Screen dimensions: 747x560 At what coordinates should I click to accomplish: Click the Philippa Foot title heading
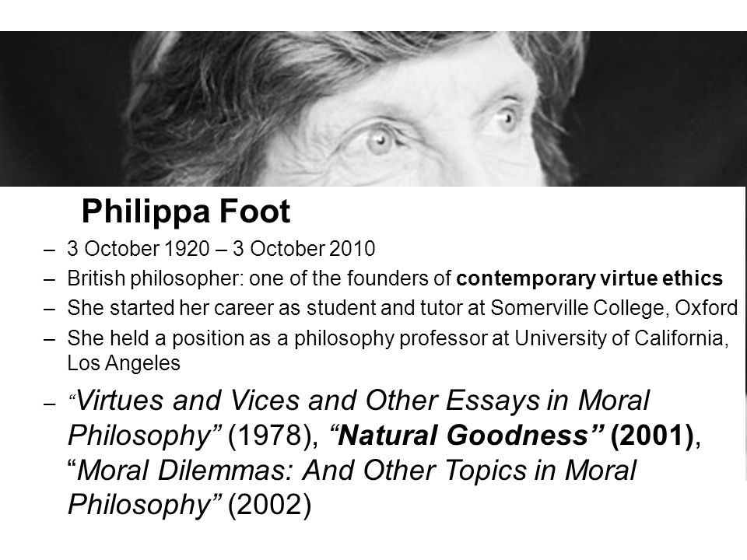tap(186, 211)
